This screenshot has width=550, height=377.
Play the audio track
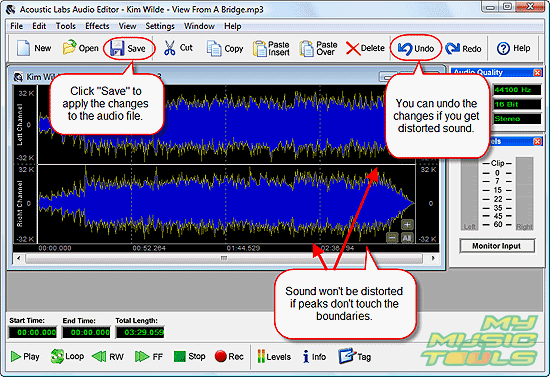pos(25,356)
